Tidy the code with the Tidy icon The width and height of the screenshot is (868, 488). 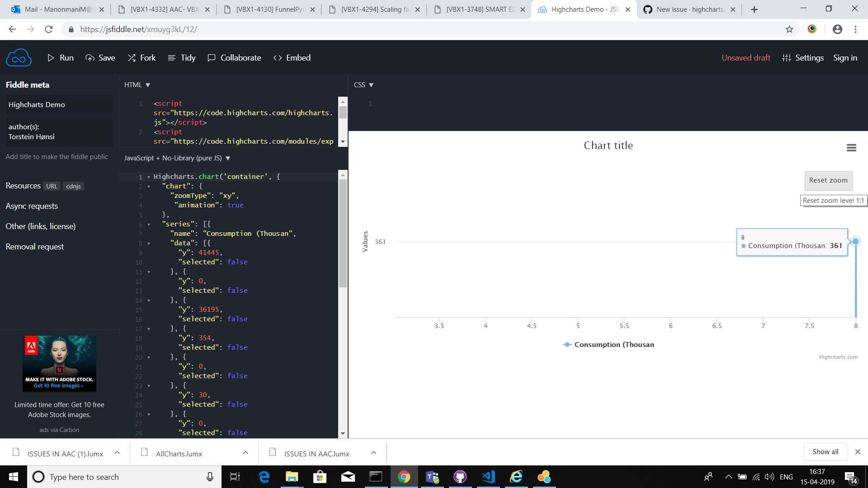[171, 57]
